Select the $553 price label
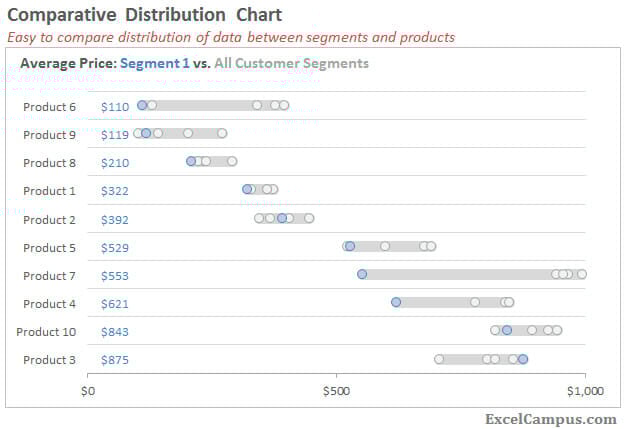Screen dimensions: 626x429 coord(115,276)
